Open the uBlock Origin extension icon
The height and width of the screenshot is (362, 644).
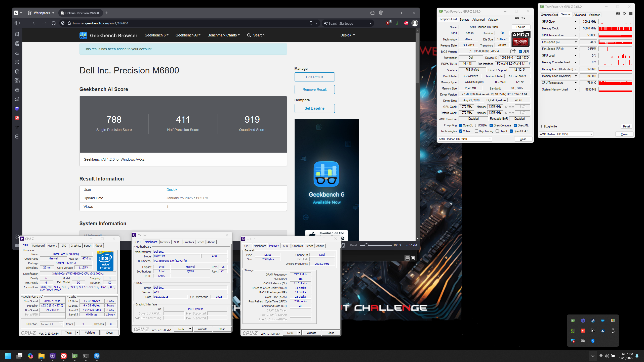click(388, 23)
